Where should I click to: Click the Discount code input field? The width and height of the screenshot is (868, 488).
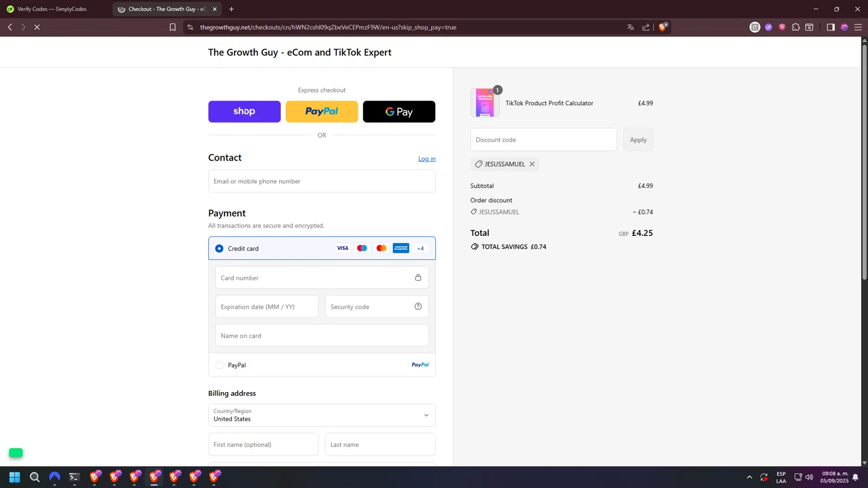[x=544, y=139]
